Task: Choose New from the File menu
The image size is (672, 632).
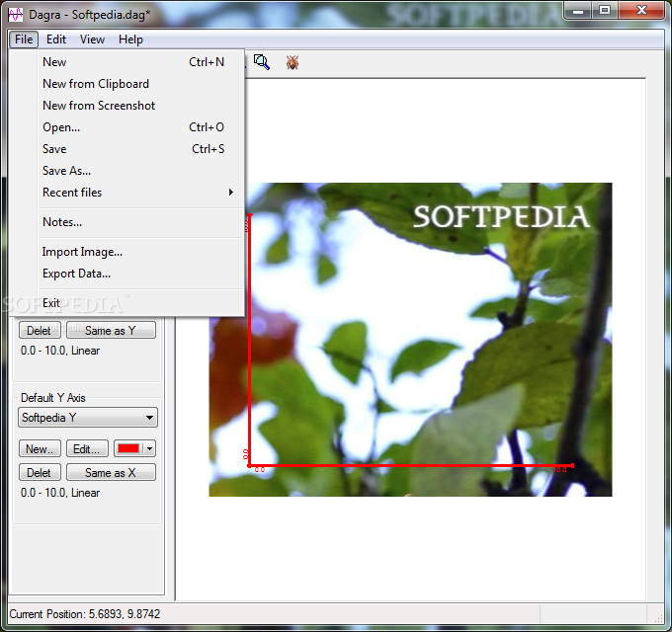Action: 139,62
